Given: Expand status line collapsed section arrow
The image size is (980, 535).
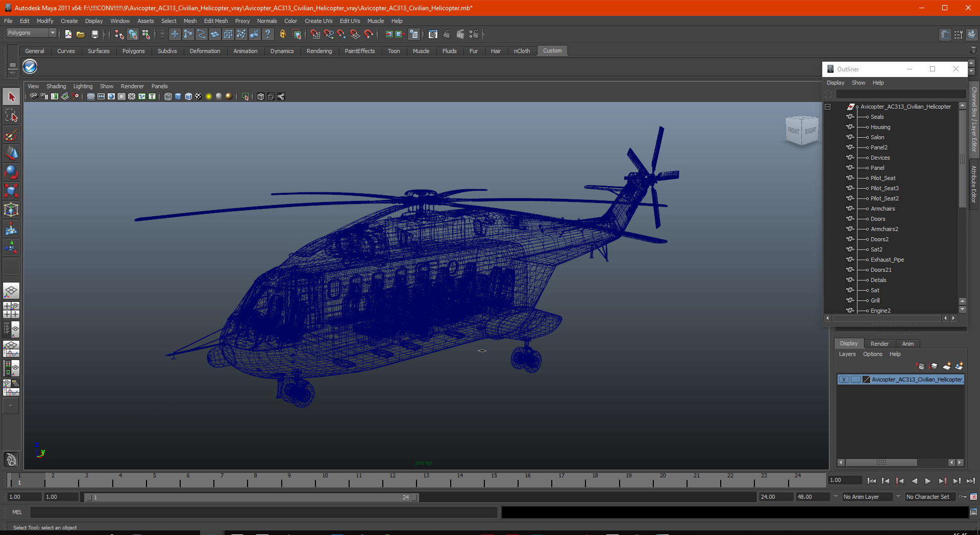Looking at the screenshot, I should pos(483,34).
